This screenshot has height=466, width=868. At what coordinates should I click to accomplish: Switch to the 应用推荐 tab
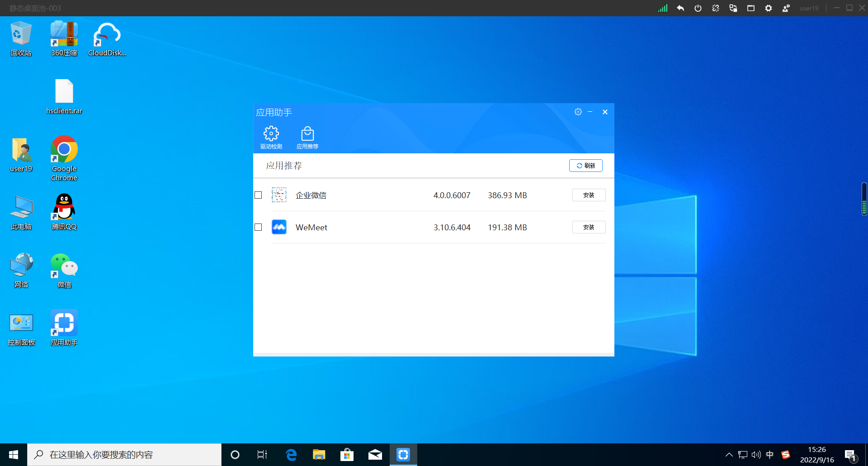tap(307, 138)
